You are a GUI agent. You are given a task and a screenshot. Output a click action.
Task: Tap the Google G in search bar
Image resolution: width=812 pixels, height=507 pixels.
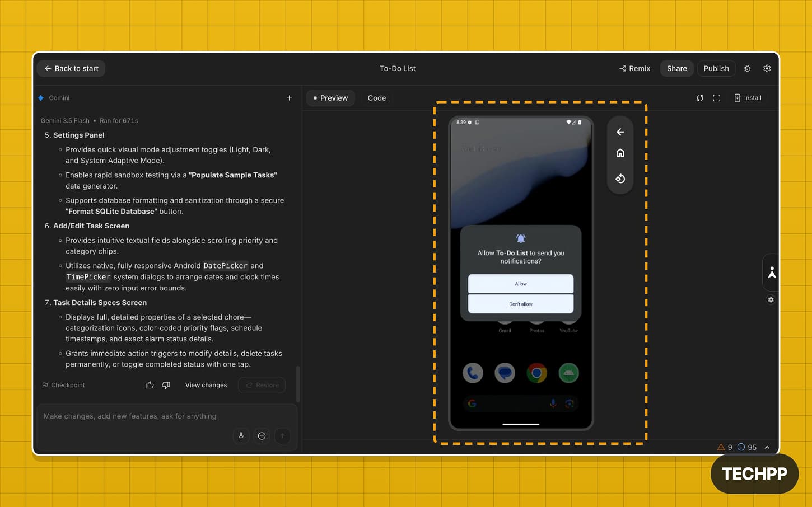click(x=472, y=403)
